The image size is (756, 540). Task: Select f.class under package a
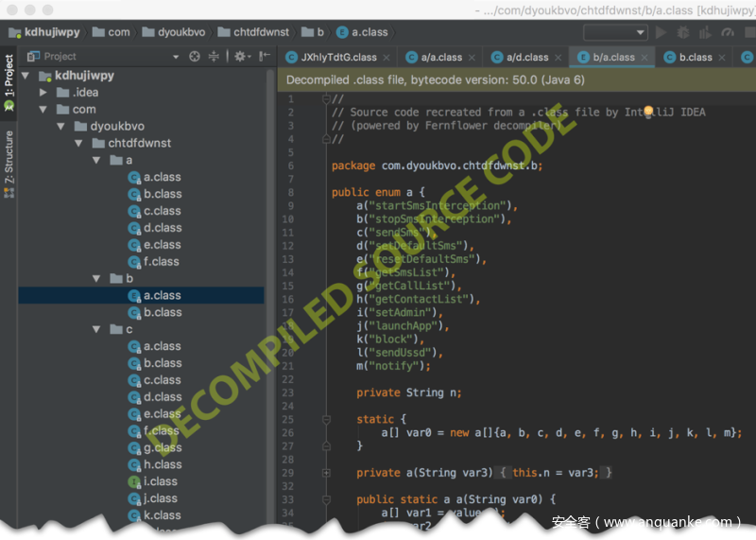tap(162, 262)
